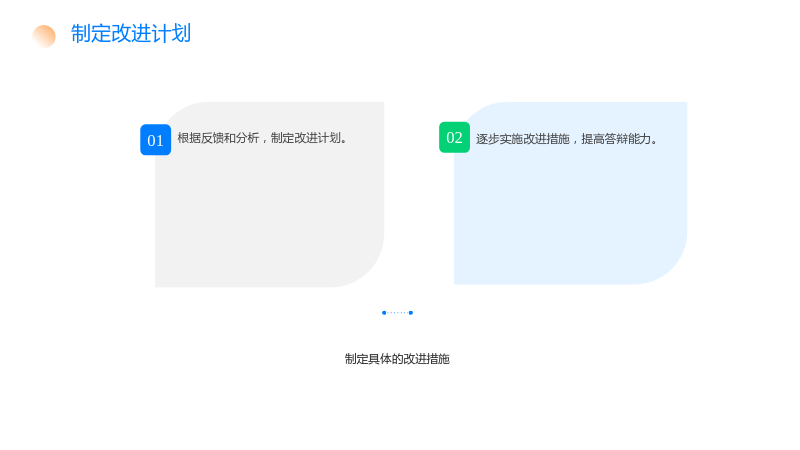The height and width of the screenshot is (450, 800).
Task: Select the slide title 制定改进计划
Action: coord(131,34)
